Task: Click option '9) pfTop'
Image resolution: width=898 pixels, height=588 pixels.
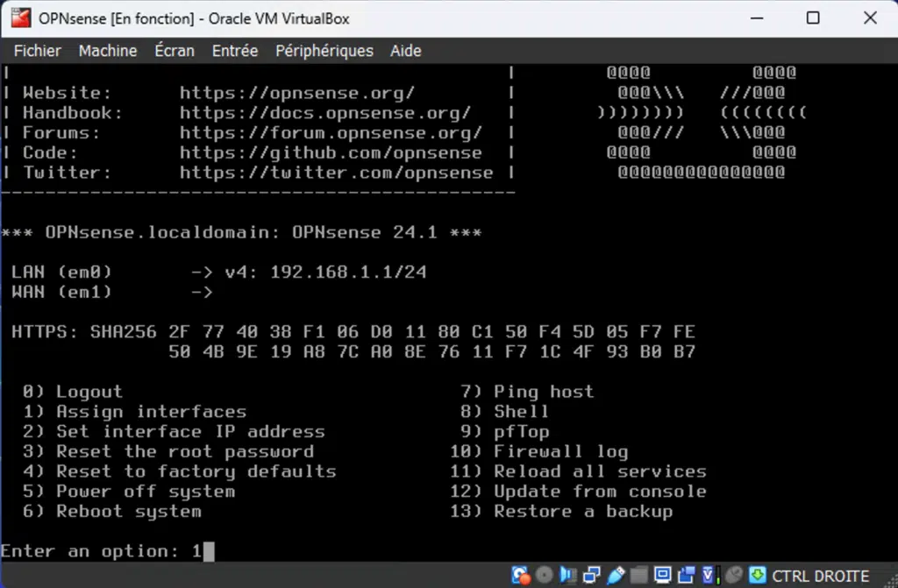Action: pos(504,432)
